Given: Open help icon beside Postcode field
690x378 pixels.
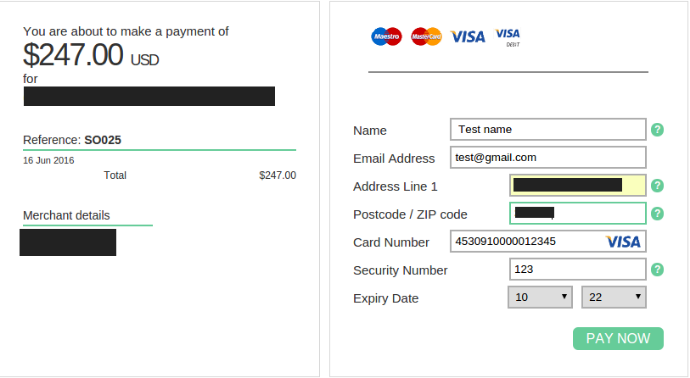Looking at the screenshot, I should point(657,213).
